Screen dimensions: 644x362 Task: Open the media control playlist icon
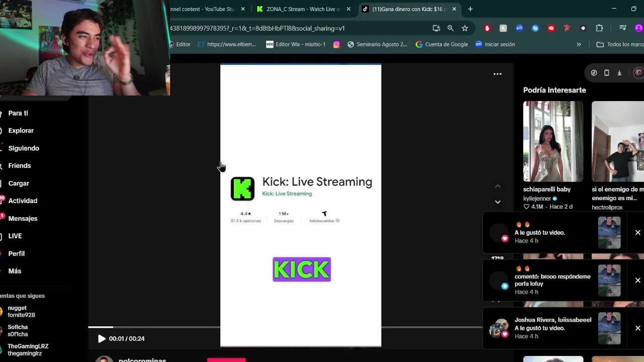[x=623, y=28]
